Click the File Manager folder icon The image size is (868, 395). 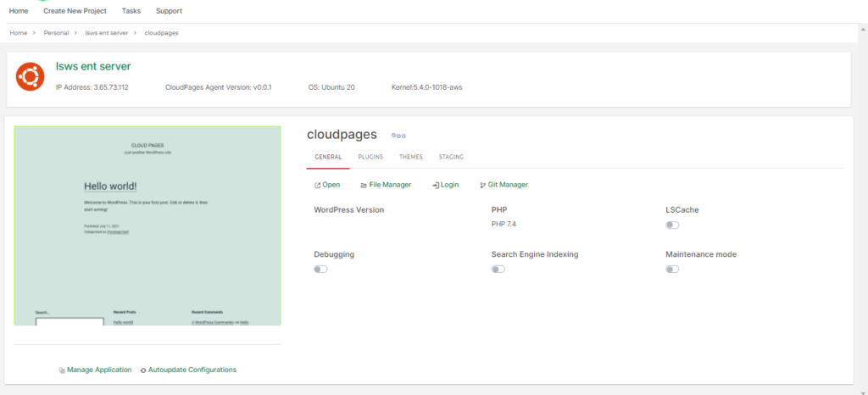tap(364, 186)
